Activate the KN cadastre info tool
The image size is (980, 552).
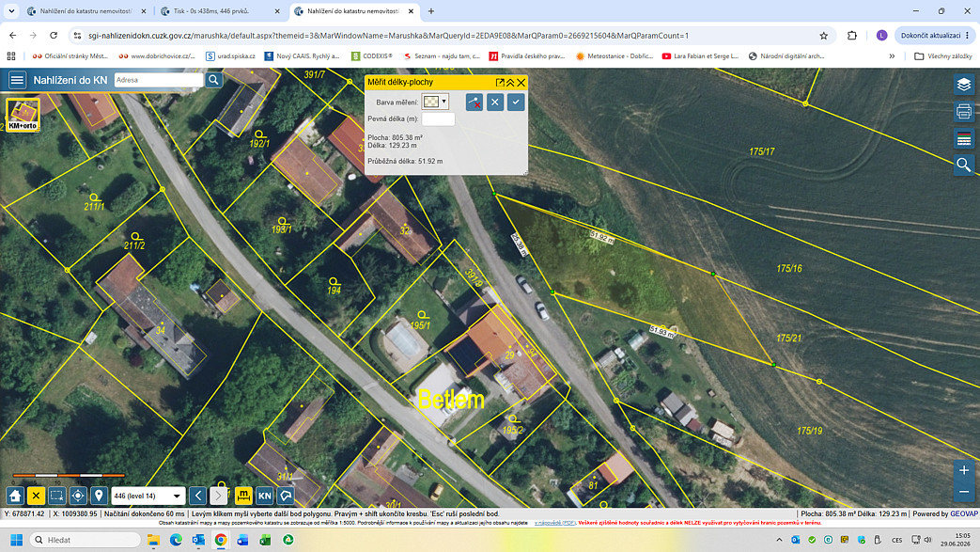[x=265, y=496]
